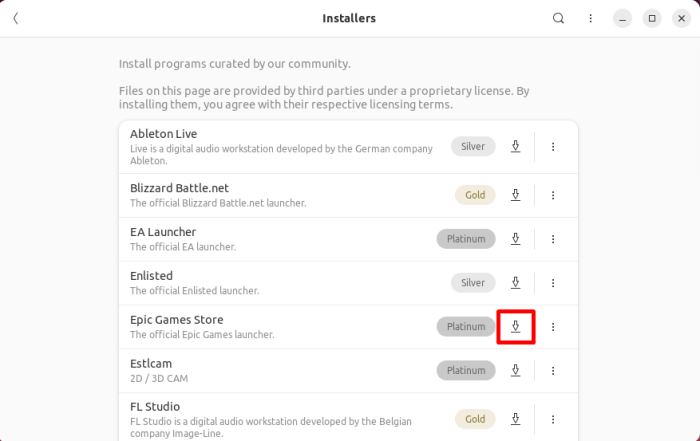Download the Enlisted installer

(x=516, y=282)
